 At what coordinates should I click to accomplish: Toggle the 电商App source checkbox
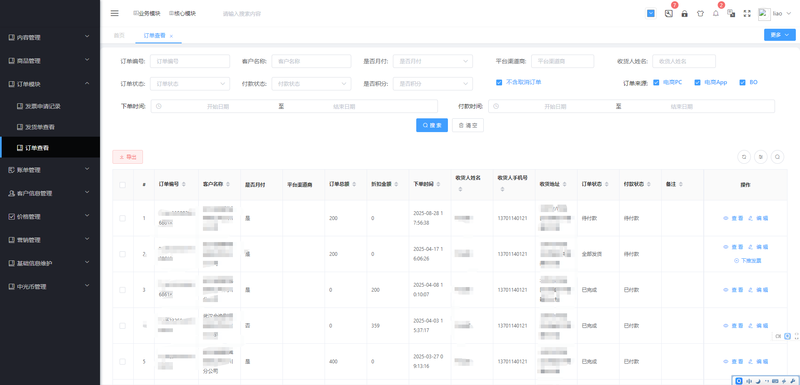coord(697,82)
